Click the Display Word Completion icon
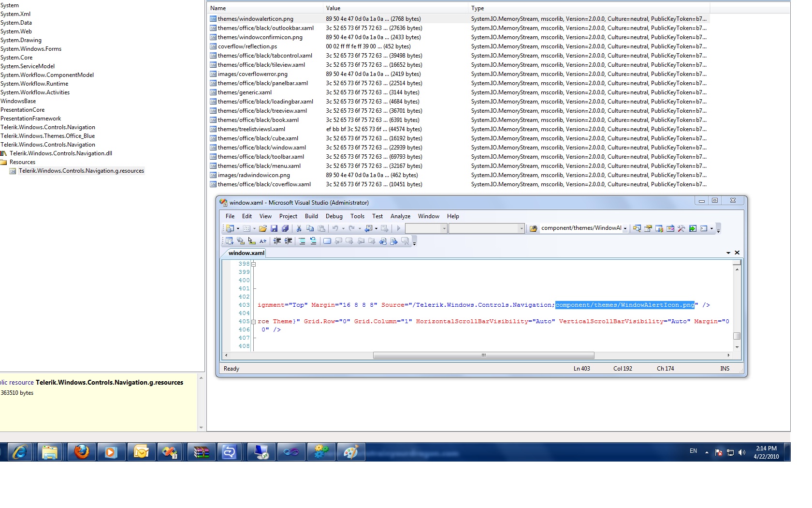The width and height of the screenshot is (812, 508). (x=263, y=241)
